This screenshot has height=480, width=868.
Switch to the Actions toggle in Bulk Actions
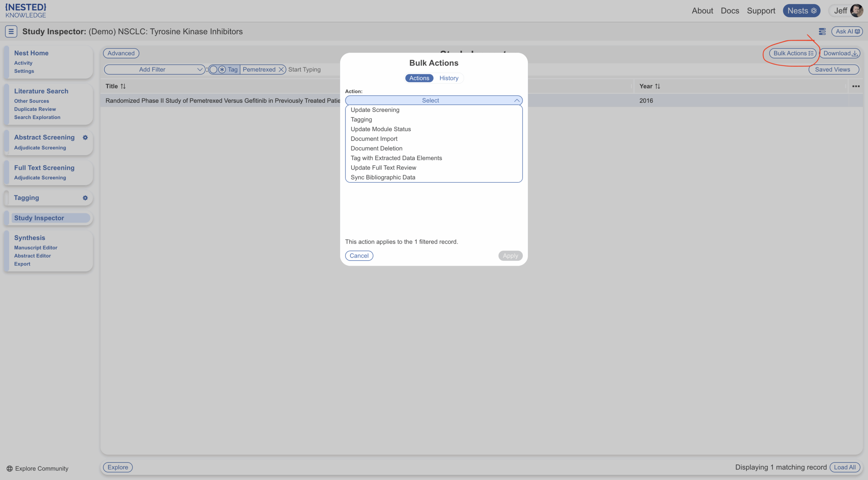[x=419, y=78]
